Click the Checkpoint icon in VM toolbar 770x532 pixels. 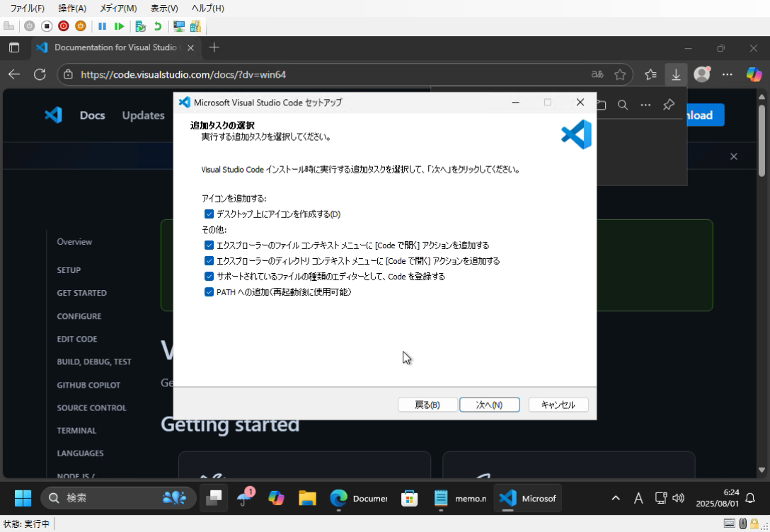point(140,26)
